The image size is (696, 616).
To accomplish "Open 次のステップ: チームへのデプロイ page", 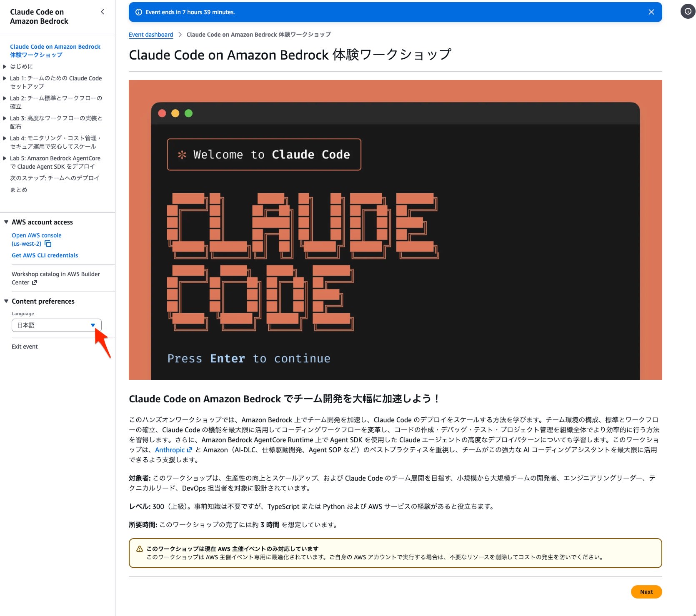I will pos(55,178).
